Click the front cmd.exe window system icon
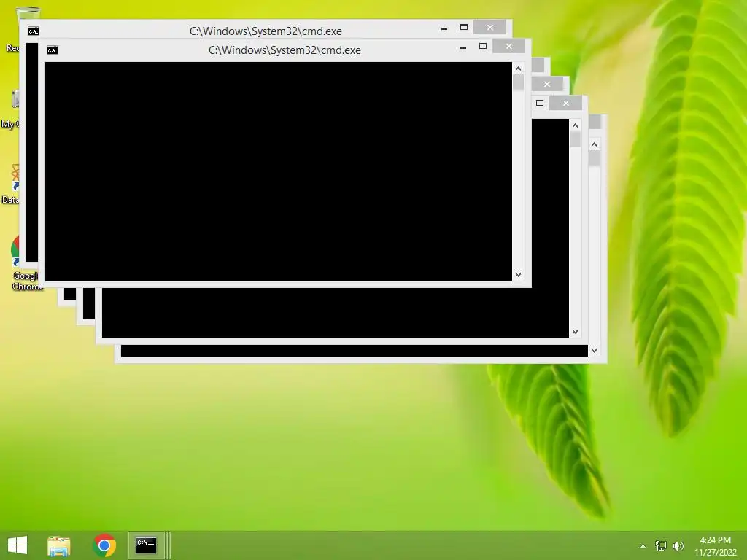 [x=53, y=50]
